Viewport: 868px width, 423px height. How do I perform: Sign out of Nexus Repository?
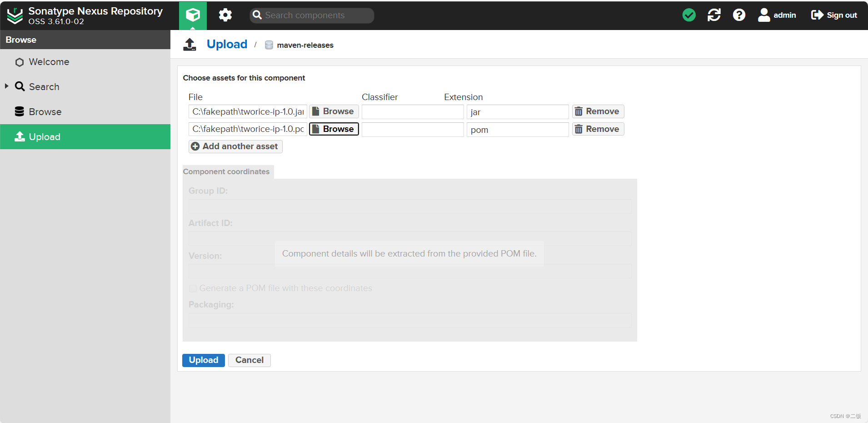pos(834,15)
